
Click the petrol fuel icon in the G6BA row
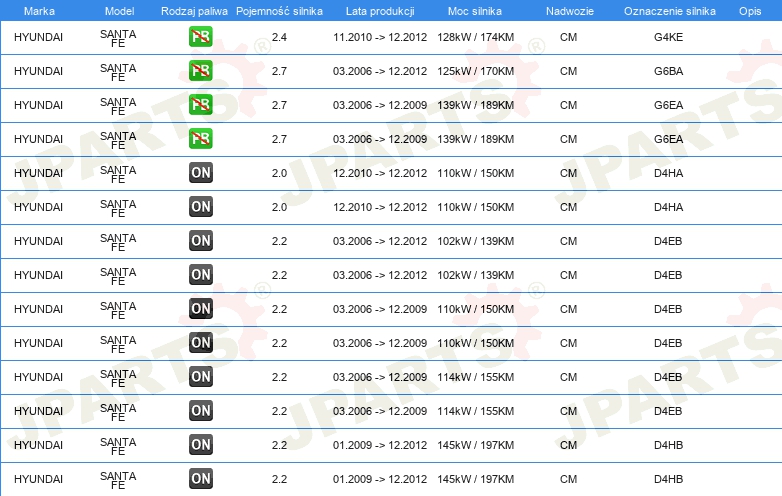(x=200, y=71)
